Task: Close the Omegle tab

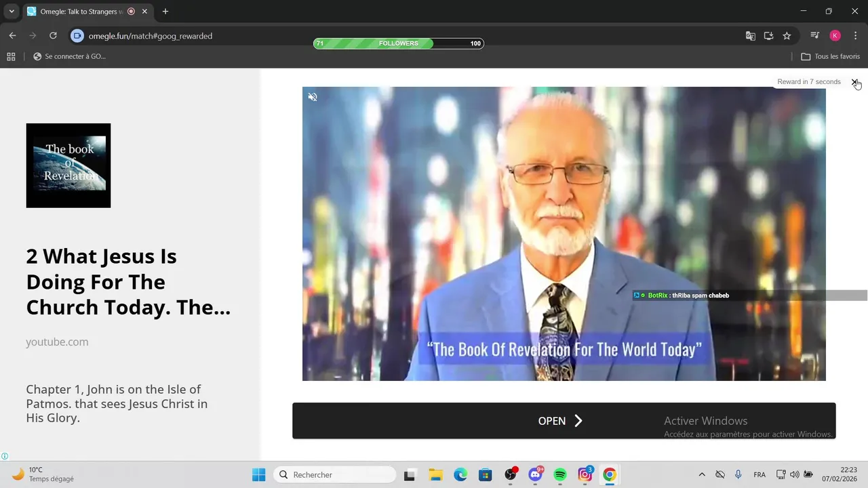Action: click(x=144, y=12)
